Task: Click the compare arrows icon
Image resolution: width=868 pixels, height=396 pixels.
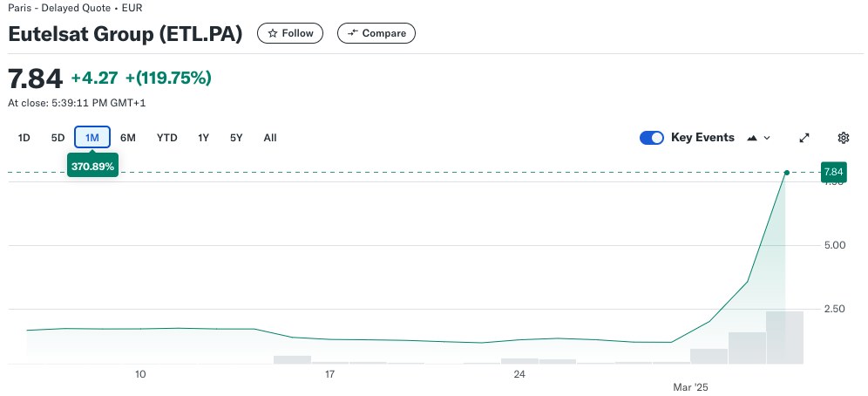Action: 352,33
